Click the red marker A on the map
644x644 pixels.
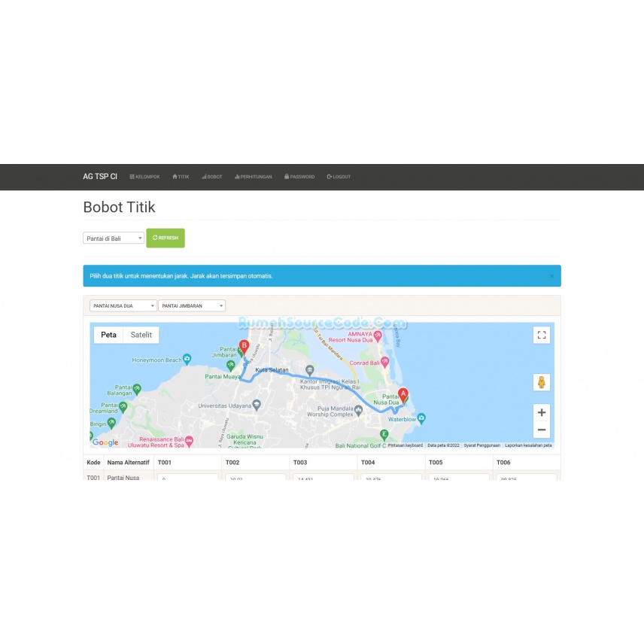pos(403,395)
